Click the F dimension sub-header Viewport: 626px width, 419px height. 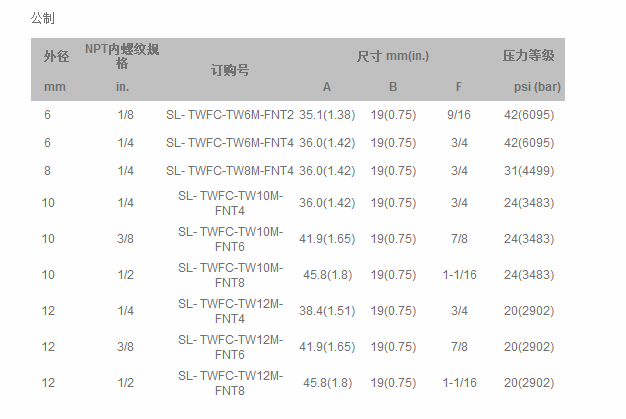(459, 87)
